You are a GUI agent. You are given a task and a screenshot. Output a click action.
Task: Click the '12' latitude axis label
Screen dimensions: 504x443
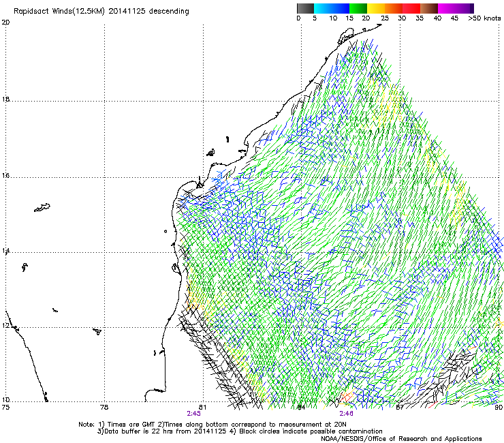click(5, 326)
